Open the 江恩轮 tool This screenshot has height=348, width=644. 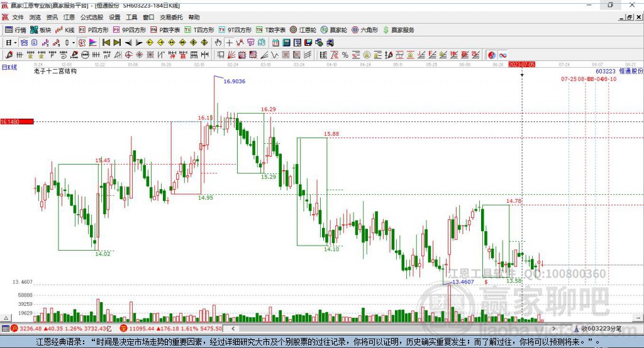(303, 30)
